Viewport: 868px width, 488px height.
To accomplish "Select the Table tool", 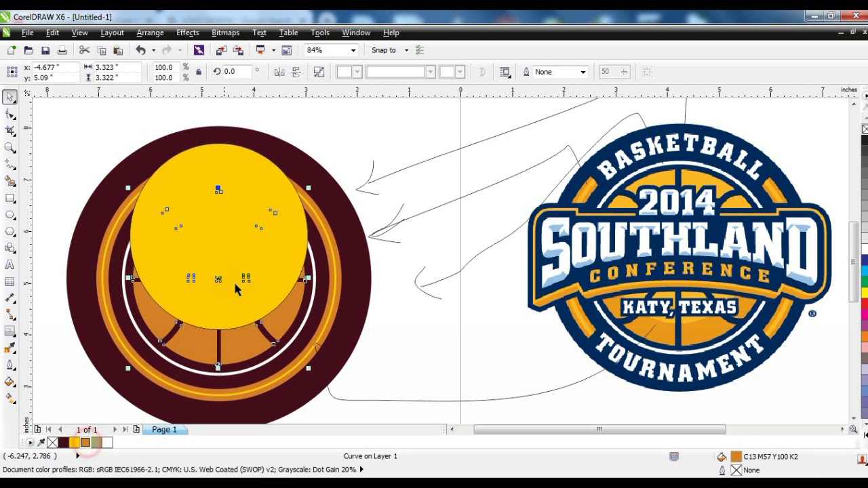I will pyautogui.click(x=10, y=282).
